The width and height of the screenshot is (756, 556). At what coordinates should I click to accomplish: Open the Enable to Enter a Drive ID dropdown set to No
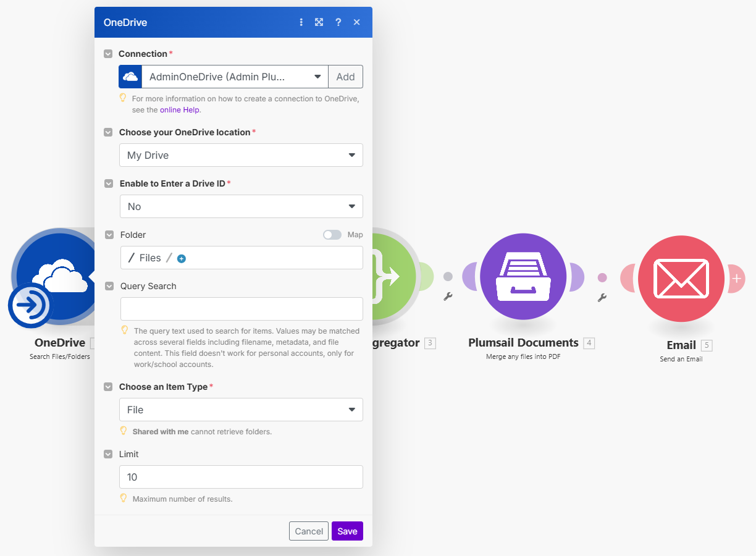(x=241, y=206)
